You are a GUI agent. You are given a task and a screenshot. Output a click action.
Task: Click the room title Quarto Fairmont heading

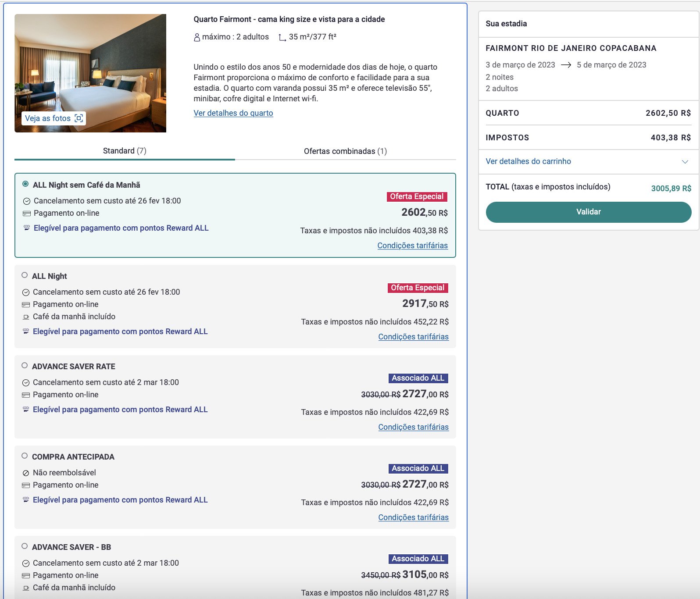point(289,19)
